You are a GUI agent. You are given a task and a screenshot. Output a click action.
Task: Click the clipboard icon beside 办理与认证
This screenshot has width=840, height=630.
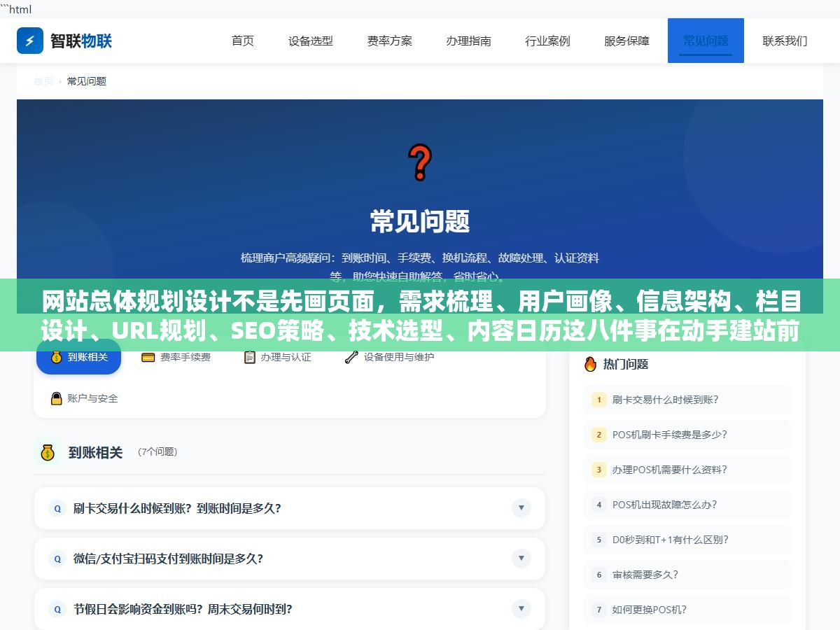point(250,357)
